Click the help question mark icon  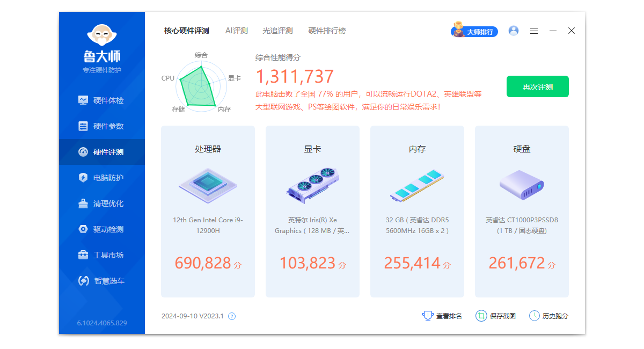(232, 316)
